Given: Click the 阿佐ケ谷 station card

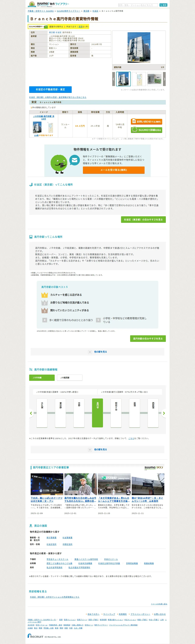Looking at the screenshot, I should (x=116, y=413).
